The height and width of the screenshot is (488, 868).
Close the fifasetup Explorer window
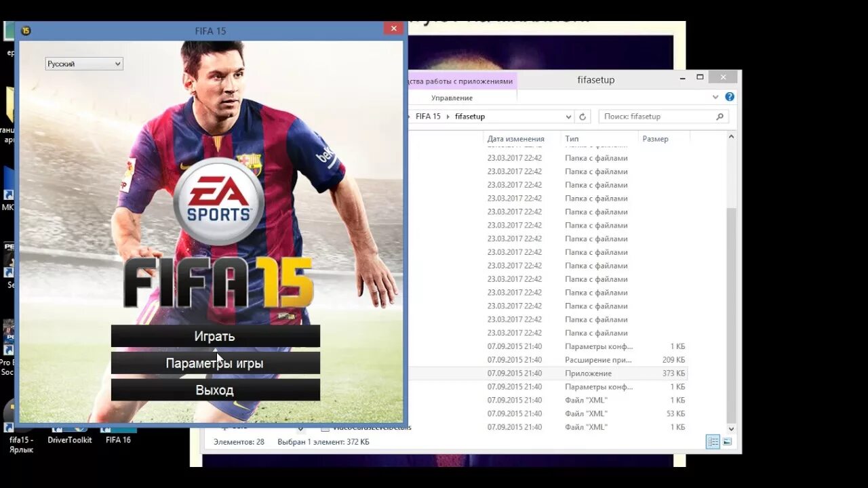coord(723,77)
